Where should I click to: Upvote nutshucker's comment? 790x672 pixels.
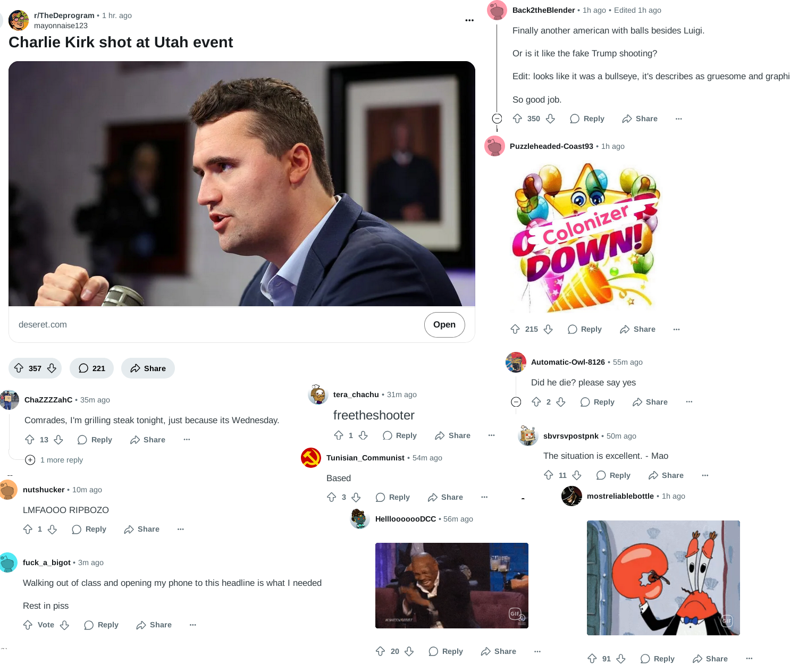(28, 529)
